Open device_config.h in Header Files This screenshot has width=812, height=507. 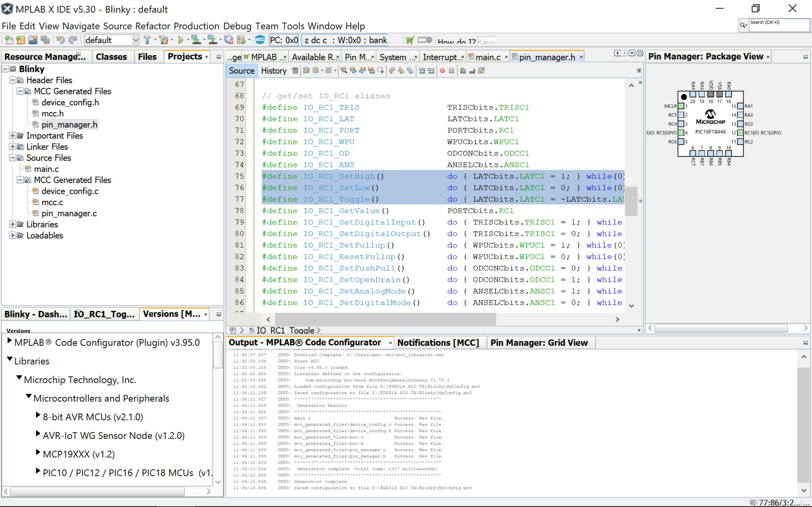click(70, 103)
